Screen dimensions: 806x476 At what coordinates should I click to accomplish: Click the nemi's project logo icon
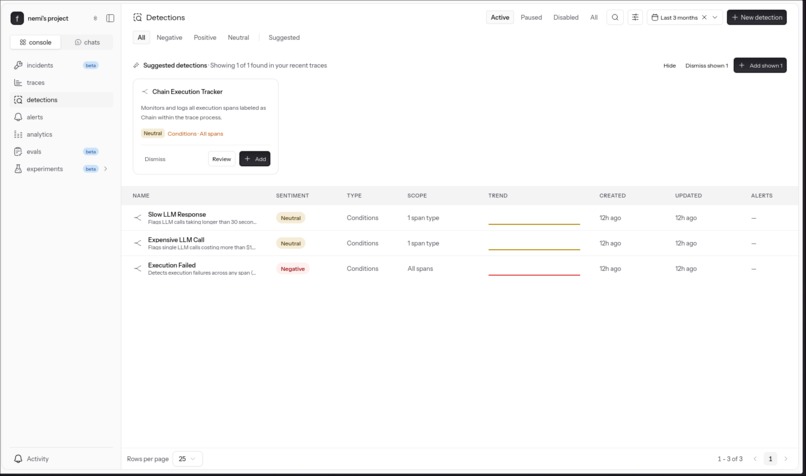17,18
